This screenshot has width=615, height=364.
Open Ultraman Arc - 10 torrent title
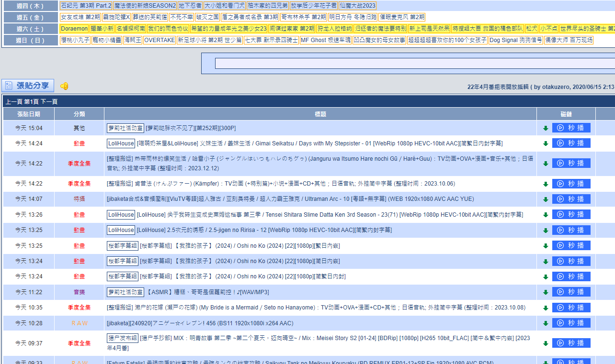tap(291, 199)
